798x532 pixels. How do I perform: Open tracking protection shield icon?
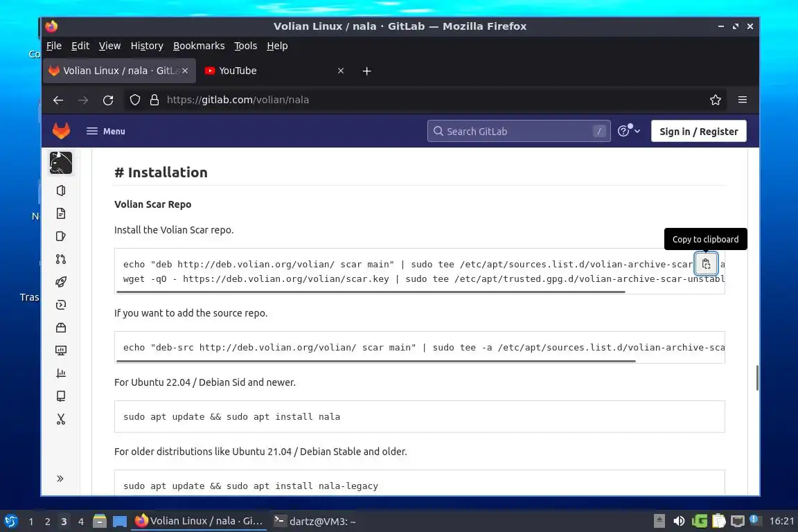tap(135, 100)
